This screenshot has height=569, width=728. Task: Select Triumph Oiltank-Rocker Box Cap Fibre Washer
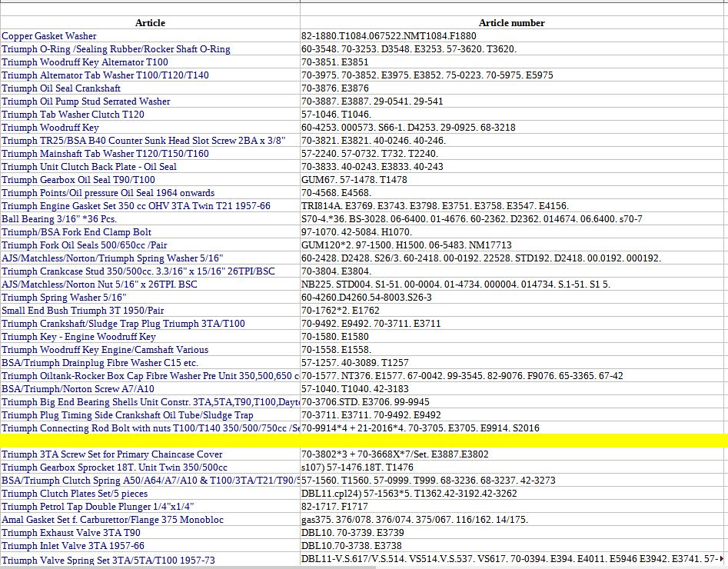click(x=150, y=375)
